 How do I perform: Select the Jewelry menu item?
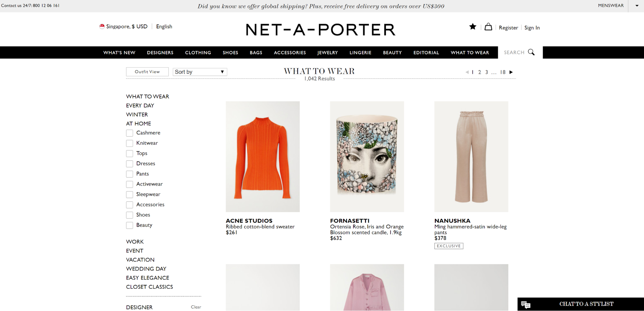tap(327, 52)
